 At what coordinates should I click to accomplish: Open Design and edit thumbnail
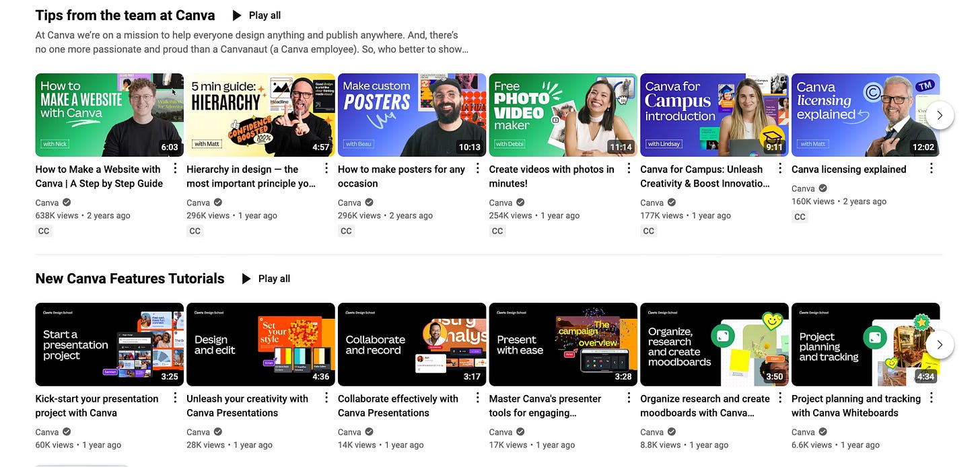(260, 345)
